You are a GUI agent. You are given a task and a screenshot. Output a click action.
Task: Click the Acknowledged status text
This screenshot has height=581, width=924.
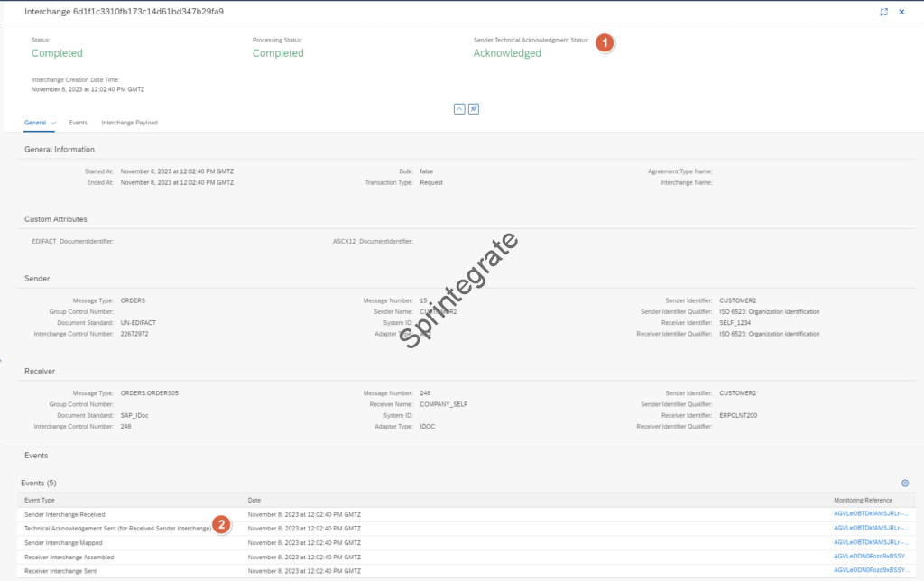tap(507, 53)
